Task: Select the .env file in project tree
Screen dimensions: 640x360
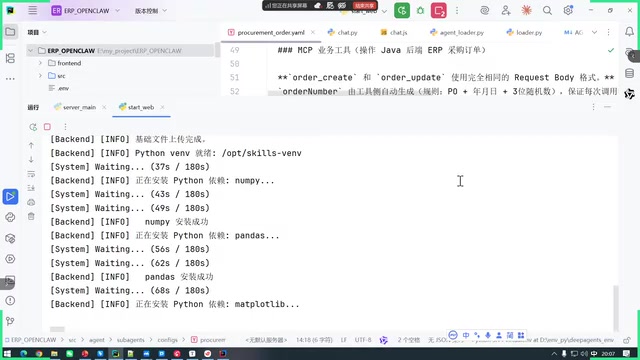Action: (59, 88)
